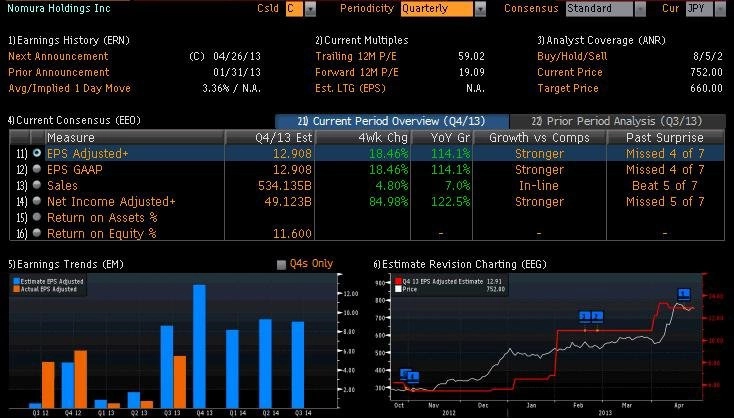Click Current Price value 752.00
Image resolution: width=734 pixels, height=418 pixels.
tap(706, 73)
